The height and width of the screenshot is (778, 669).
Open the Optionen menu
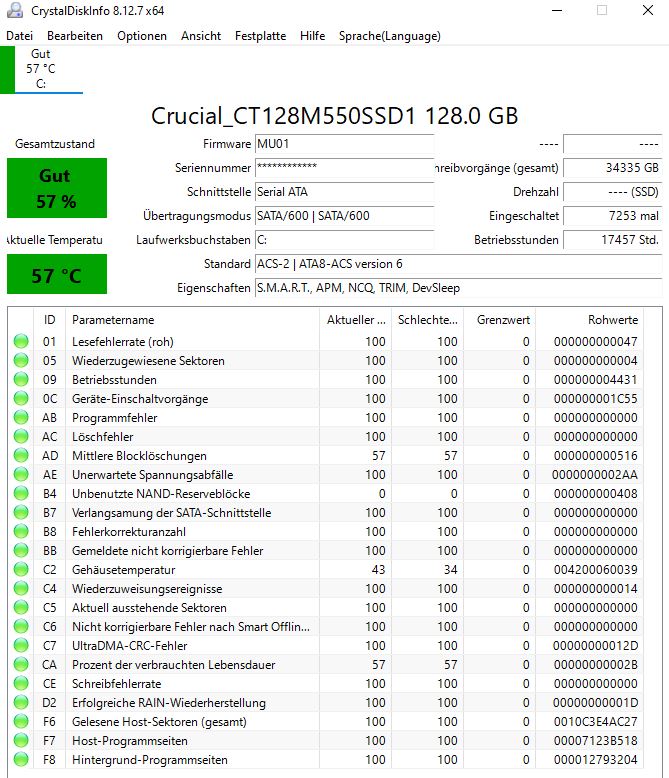tap(142, 36)
